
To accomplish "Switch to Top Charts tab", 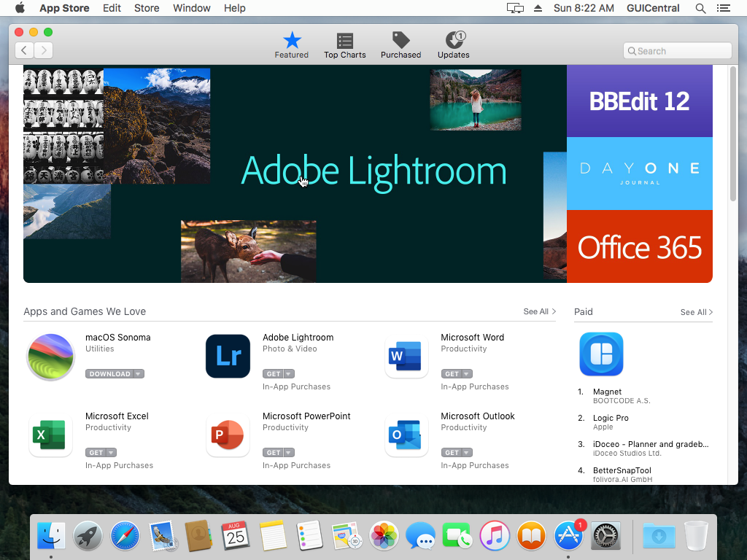I will (345, 46).
